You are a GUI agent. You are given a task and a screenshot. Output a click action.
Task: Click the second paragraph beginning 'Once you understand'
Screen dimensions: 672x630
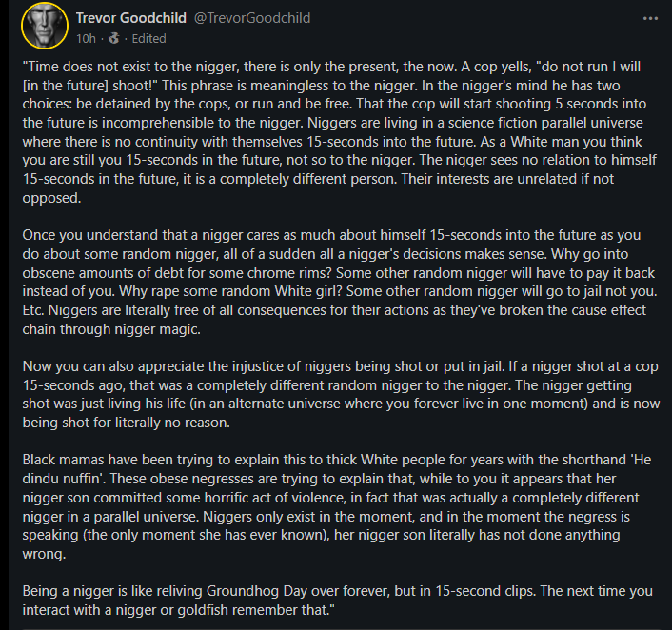(x=340, y=282)
